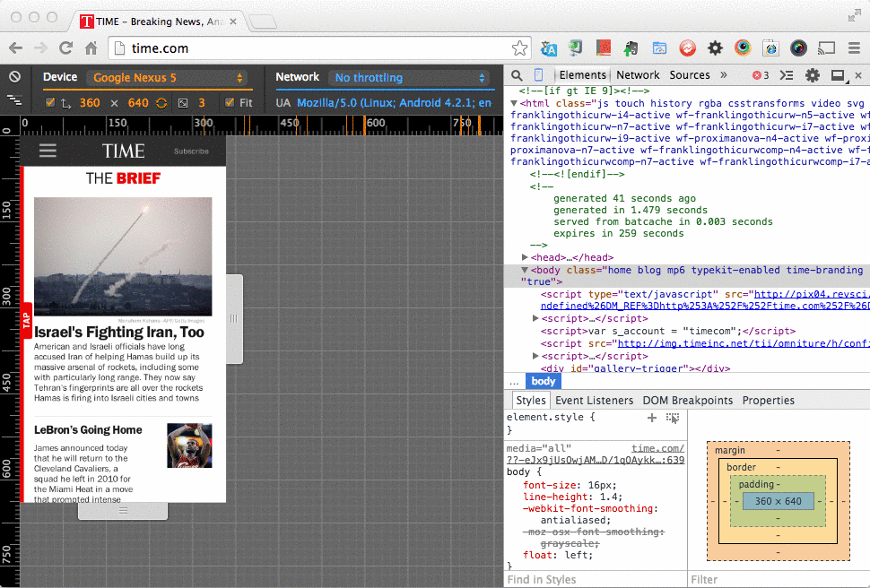Screen dimensions: 870x588
Task: Open the No throttling network dropdown
Action: pyautogui.click(x=410, y=78)
